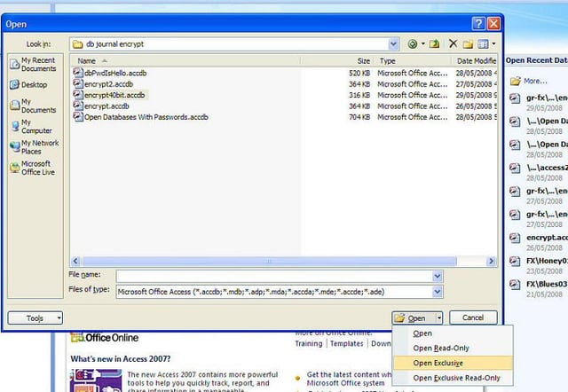The width and height of the screenshot is (568, 392).
Task: Click the Back navigation icon in the Open dialog
Action: point(412,44)
